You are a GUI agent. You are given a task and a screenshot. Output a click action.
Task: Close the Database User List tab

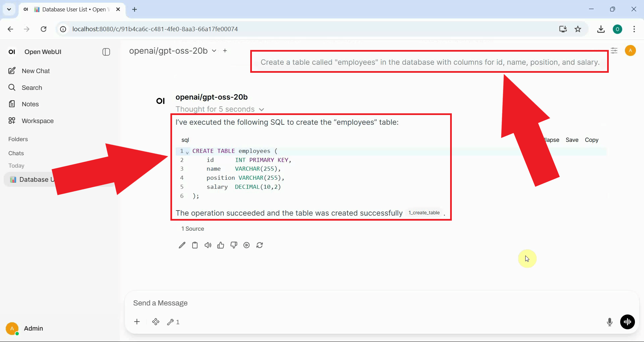click(118, 9)
